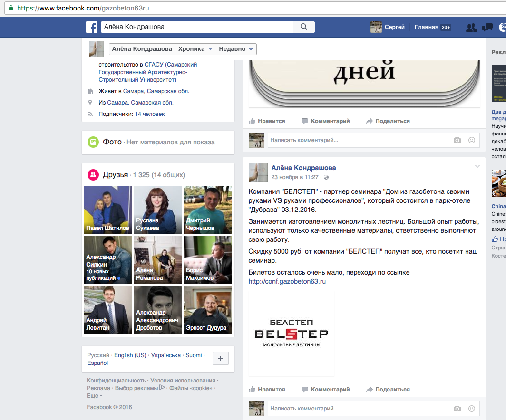Like the top post with 'дней' image
This screenshot has width=506, height=420.
[267, 121]
